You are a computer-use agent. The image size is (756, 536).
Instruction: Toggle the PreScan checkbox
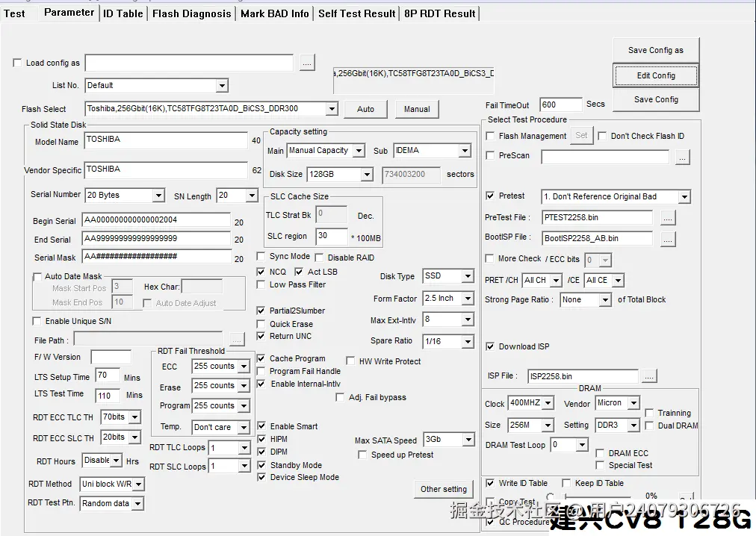(490, 156)
